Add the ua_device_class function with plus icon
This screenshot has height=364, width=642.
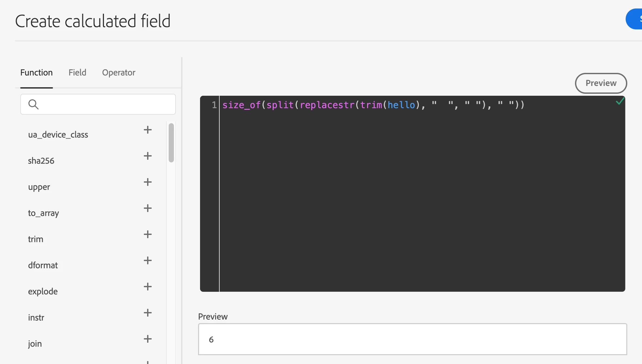pyautogui.click(x=148, y=130)
